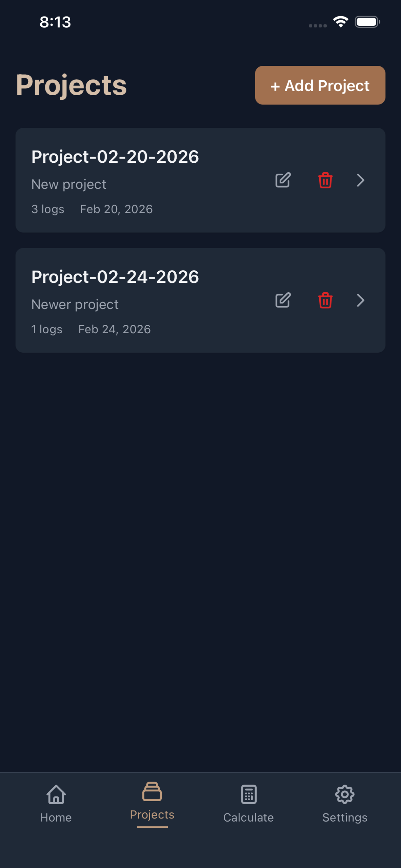Tap the Home house icon
This screenshot has width=401, height=868.
tap(56, 794)
